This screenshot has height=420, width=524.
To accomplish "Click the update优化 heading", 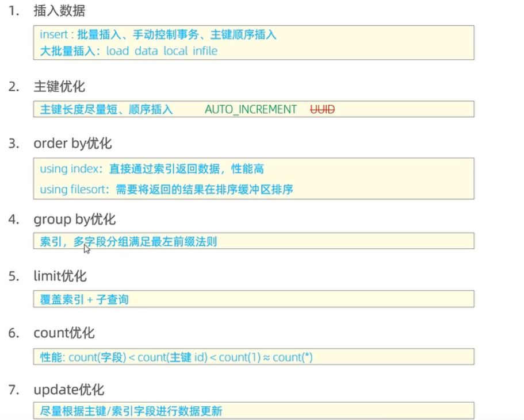I will click(x=68, y=390).
